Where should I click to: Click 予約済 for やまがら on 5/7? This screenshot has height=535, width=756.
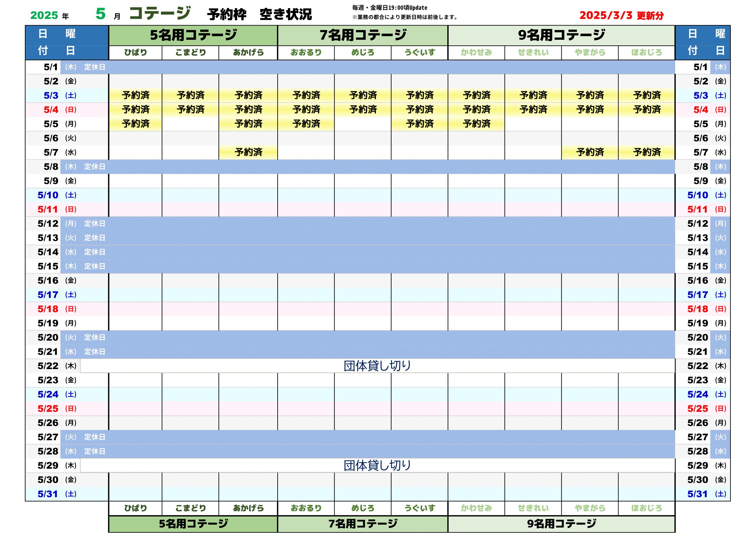click(590, 152)
